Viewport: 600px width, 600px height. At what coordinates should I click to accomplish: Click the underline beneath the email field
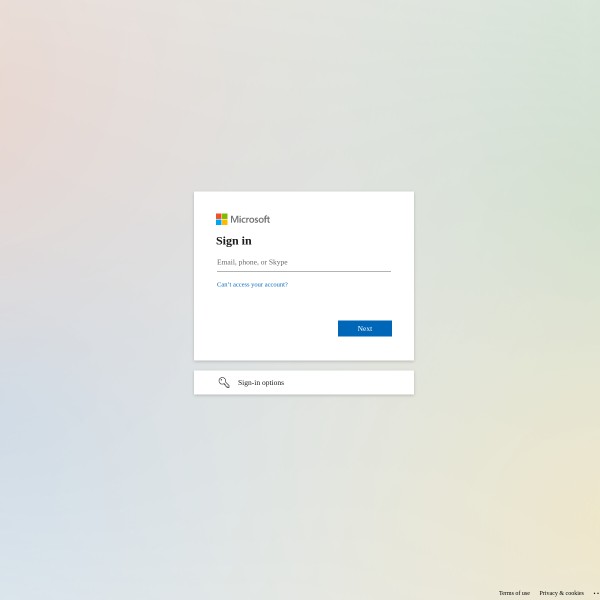304,271
